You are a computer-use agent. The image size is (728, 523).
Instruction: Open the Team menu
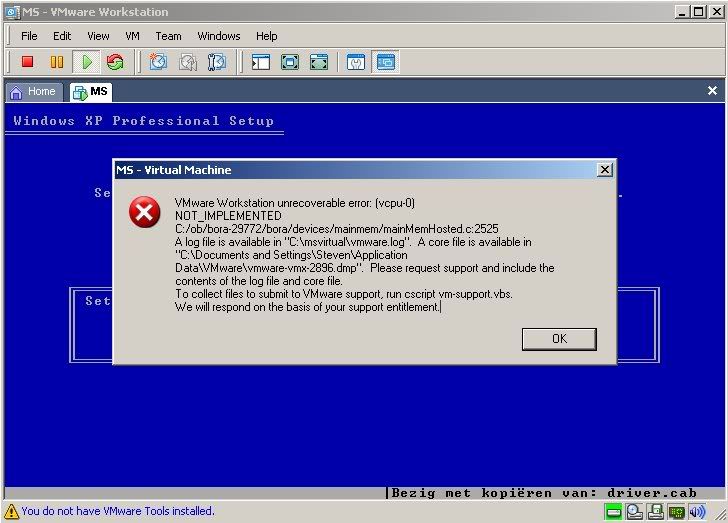click(168, 36)
